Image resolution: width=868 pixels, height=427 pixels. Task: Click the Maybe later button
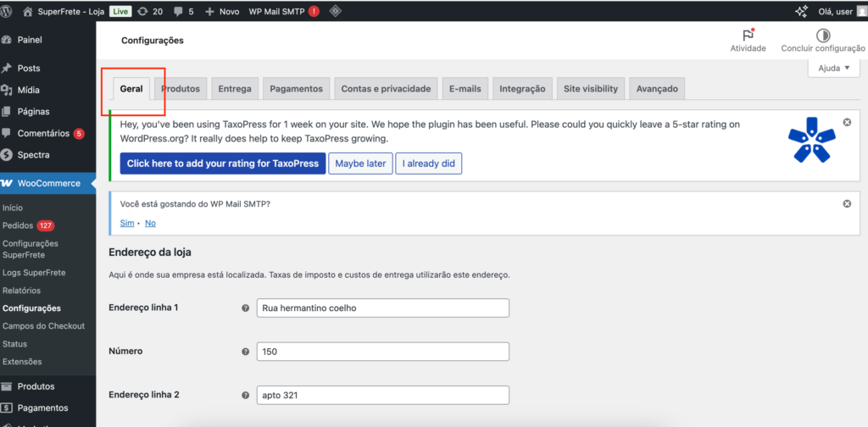pyautogui.click(x=360, y=164)
